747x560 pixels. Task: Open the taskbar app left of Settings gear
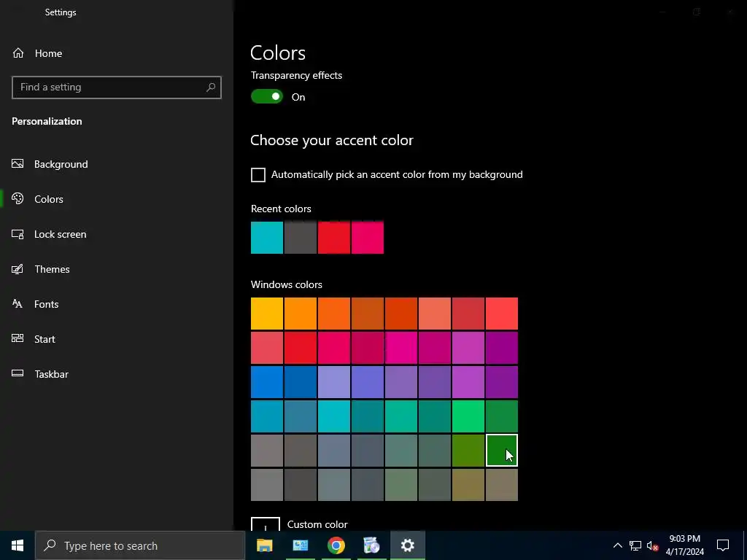(371, 545)
